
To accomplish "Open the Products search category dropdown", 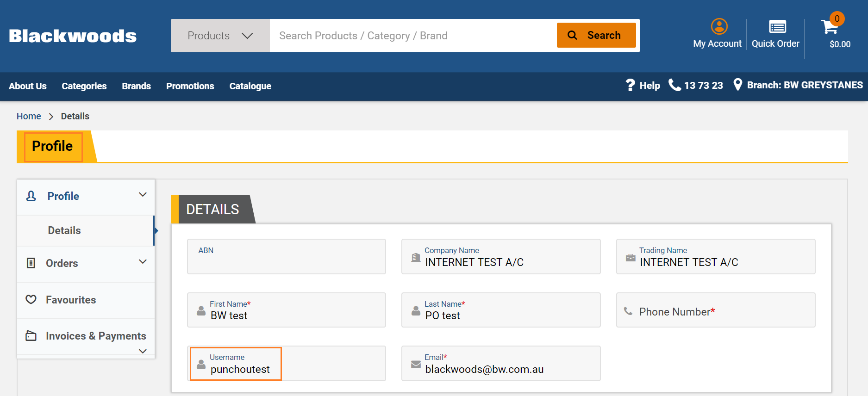I will 220,36.
